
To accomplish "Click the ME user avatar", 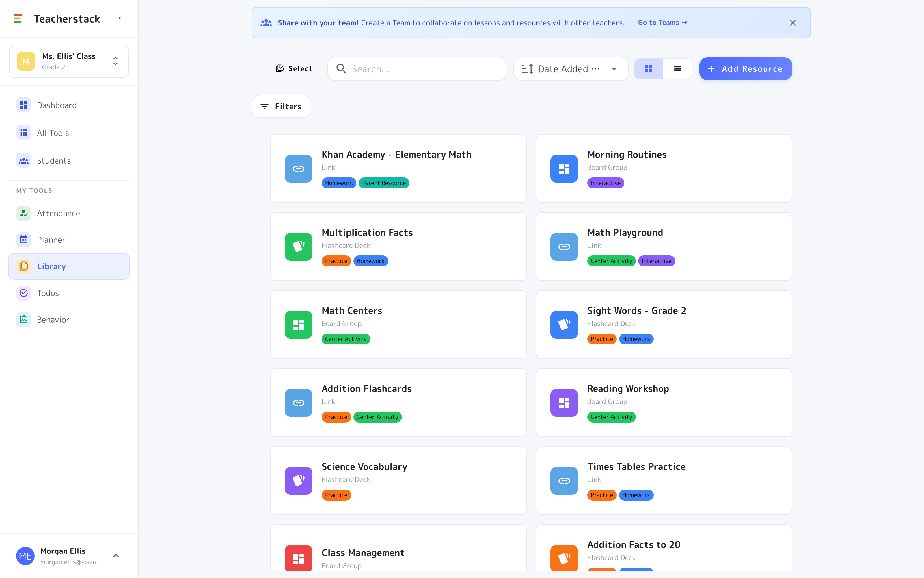I will [x=25, y=556].
